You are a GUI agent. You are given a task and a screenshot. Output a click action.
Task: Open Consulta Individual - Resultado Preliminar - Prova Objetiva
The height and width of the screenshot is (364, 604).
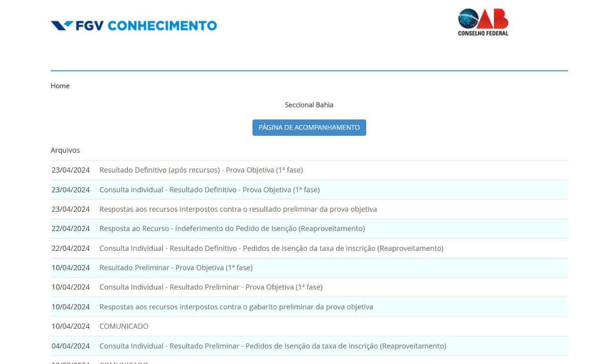pos(211,287)
